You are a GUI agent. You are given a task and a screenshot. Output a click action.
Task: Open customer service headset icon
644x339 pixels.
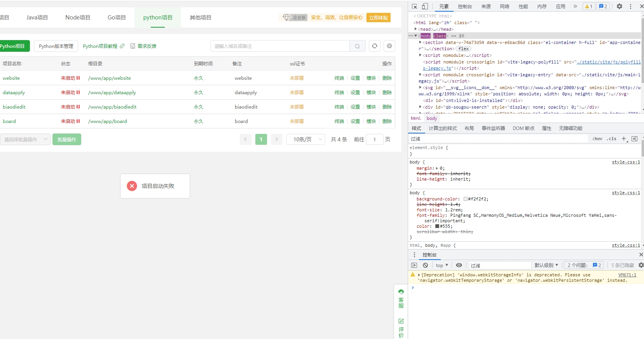pos(401,292)
